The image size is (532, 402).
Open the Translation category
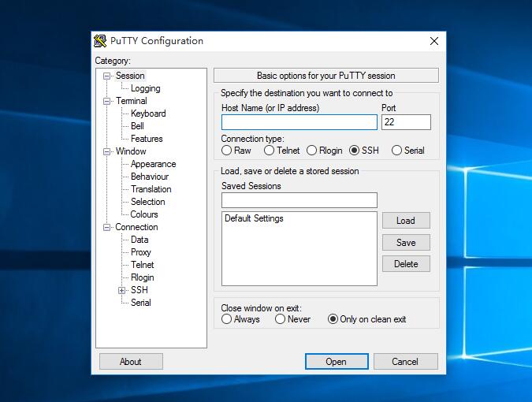point(151,189)
